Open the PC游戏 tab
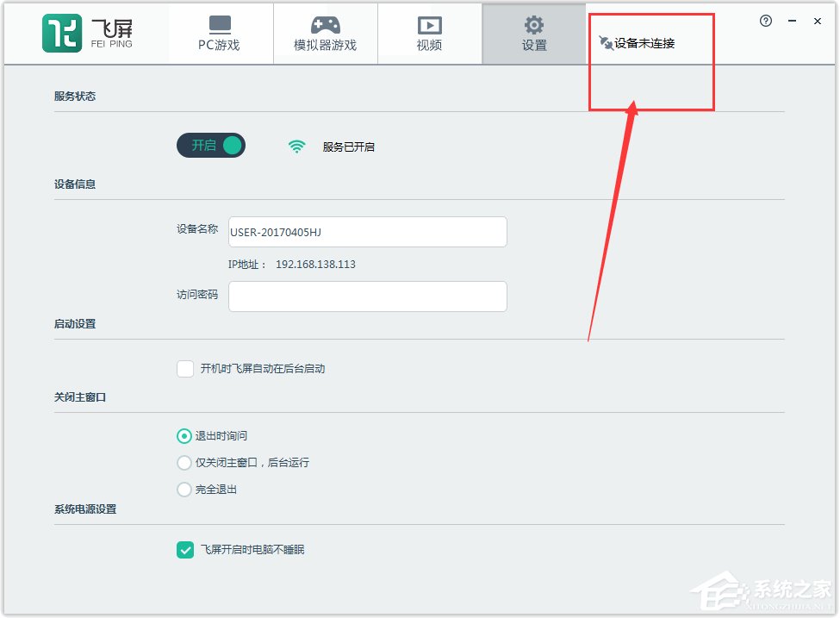 pyautogui.click(x=219, y=34)
